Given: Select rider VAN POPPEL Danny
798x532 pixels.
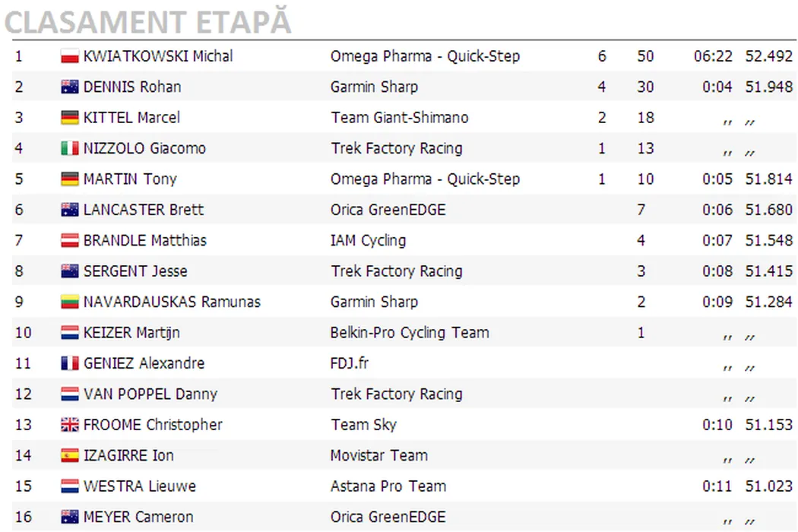Looking at the screenshot, I should 150,394.
